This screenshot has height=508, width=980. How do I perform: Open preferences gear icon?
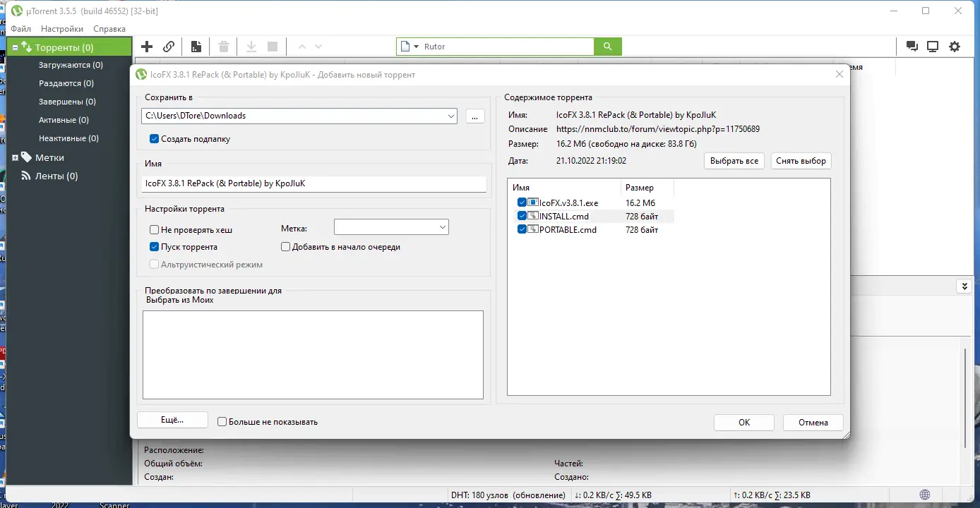[955, 47]
